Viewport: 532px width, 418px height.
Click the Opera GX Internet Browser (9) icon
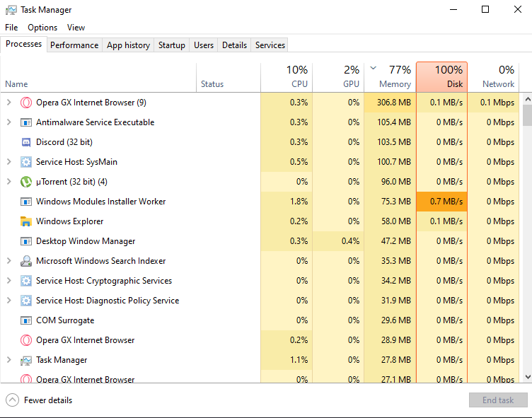pyautogui.click(x=26, y=103)
